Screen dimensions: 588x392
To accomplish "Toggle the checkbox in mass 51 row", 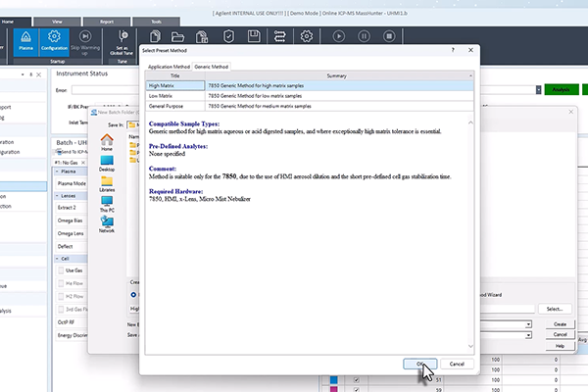I will point(357,380).
